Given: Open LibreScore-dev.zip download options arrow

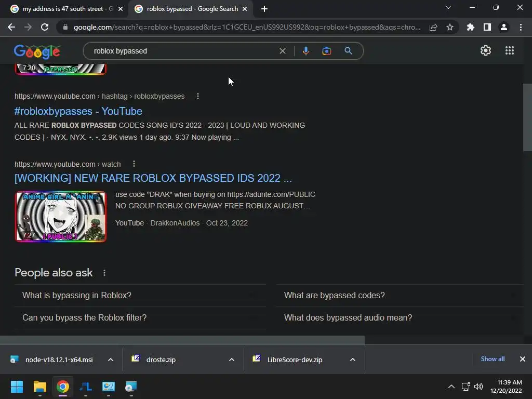Looking at the screenshot, I should pyautogui.click(x=353, y=360).
